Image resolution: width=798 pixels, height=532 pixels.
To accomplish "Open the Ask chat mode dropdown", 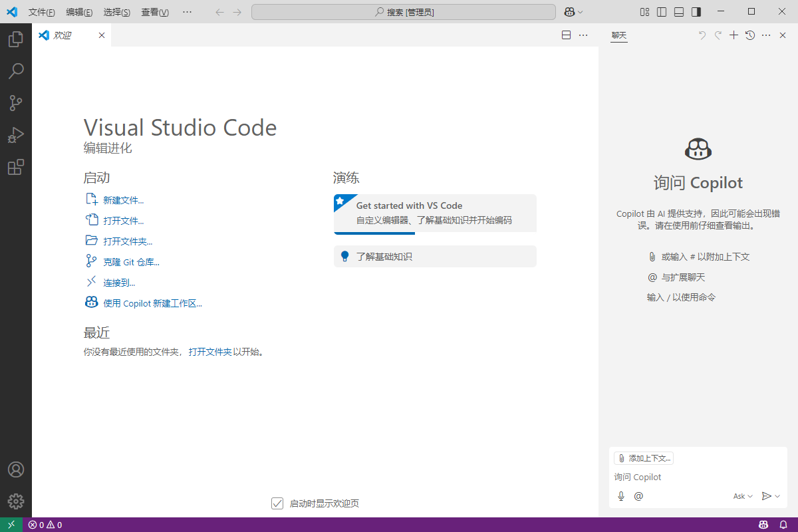I will 743,496.
